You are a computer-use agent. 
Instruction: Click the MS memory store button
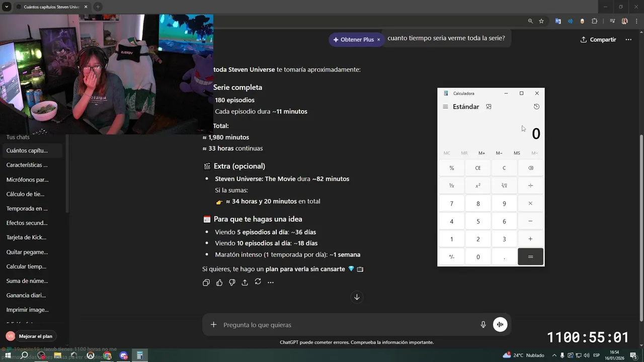click(517, 153)
